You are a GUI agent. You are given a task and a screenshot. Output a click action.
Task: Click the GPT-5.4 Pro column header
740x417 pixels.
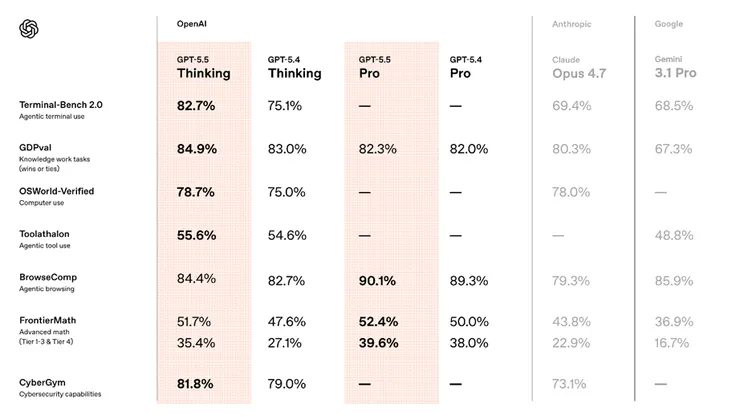[x=468, y=67]
